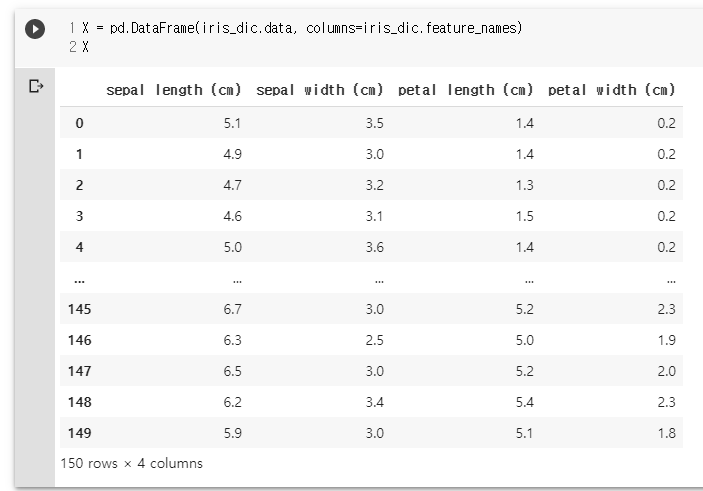The image size is (703, 491).
Task: Click row index 2 label
Action: 79,185
